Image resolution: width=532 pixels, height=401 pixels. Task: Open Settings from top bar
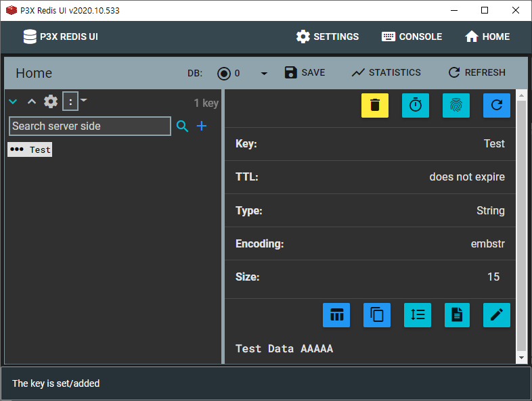click(x=327, y=37)
